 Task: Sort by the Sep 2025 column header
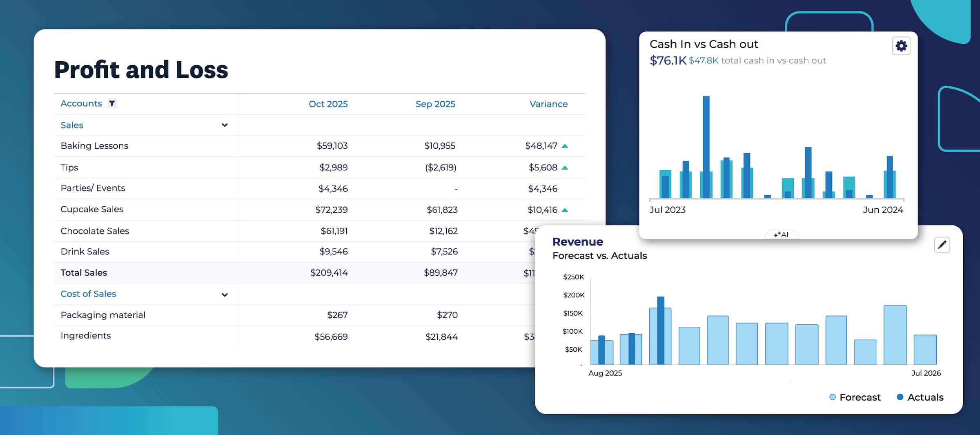click(435, 104)
